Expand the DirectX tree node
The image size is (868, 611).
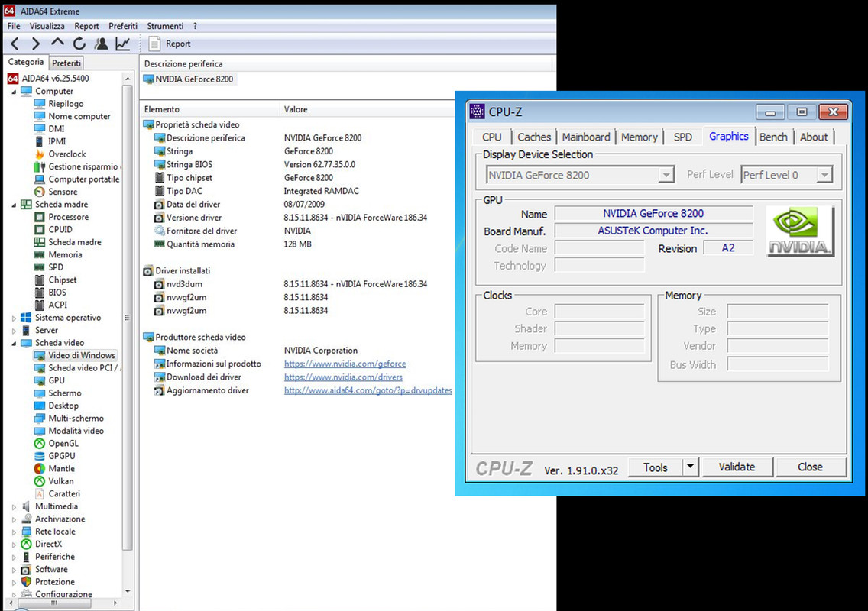[x=14, y=545]
